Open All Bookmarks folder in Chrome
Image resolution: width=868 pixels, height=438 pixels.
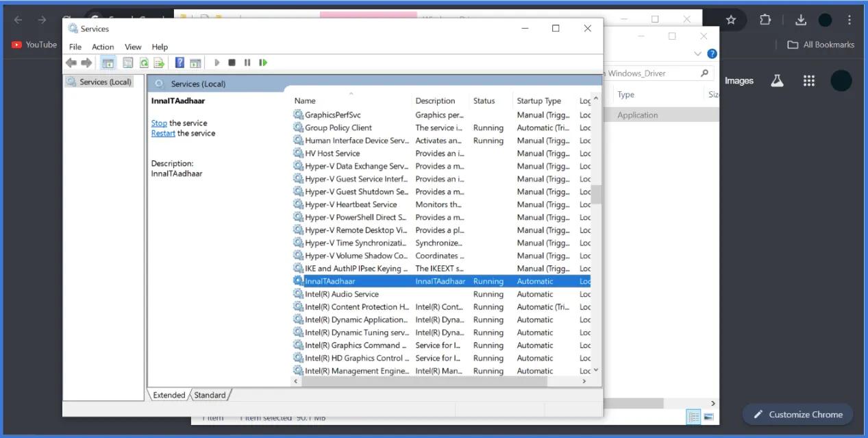tap(821, 45)
